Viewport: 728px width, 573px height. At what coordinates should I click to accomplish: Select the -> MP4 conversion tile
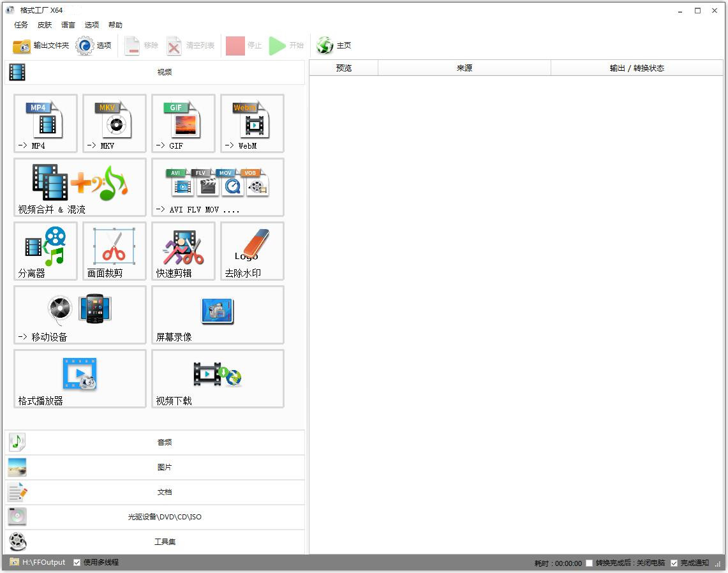[x=45, y=124]
